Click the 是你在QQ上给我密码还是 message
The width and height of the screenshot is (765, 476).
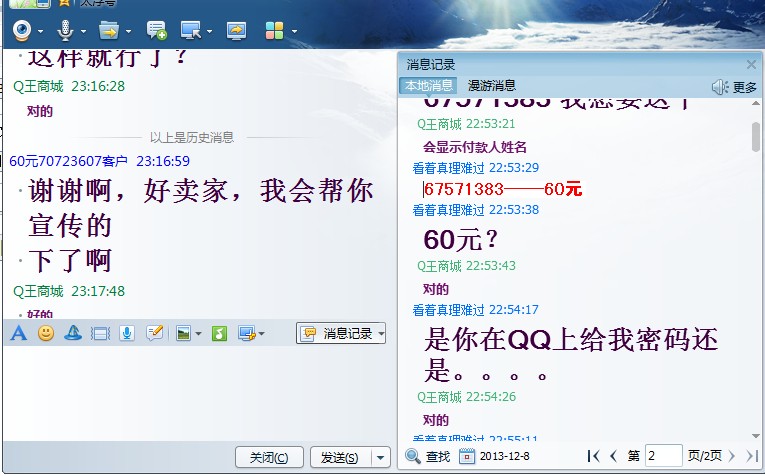pyautogui.click(x=571, y=355)
